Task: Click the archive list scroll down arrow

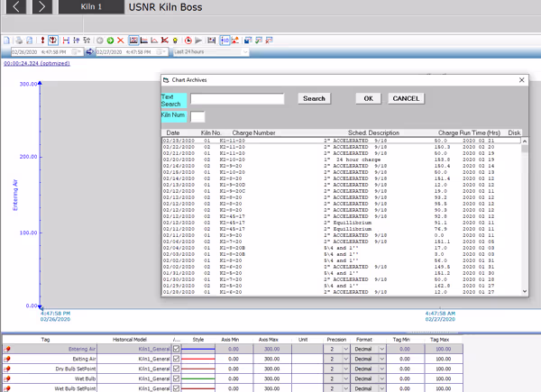Action: [x=525, y=291]
